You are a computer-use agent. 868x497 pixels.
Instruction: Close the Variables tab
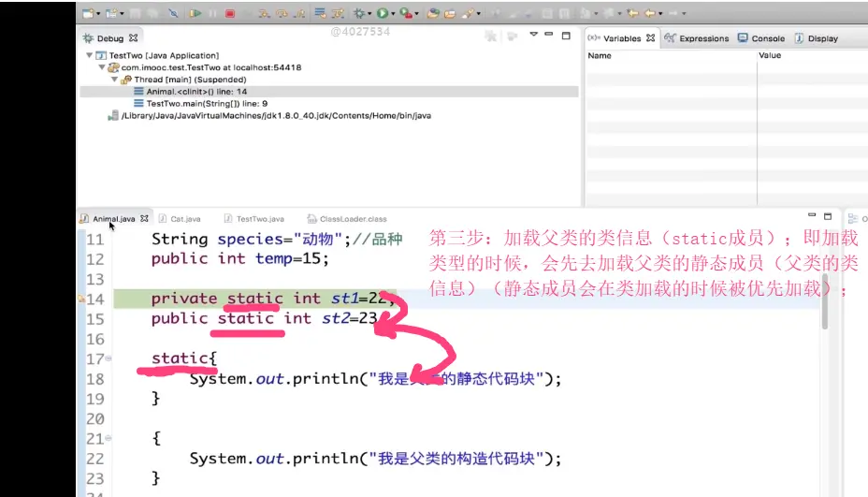coord(650,37)
